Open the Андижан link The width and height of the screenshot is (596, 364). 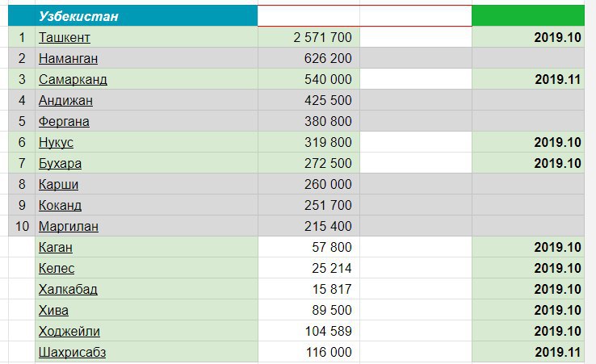pos(65,100)
